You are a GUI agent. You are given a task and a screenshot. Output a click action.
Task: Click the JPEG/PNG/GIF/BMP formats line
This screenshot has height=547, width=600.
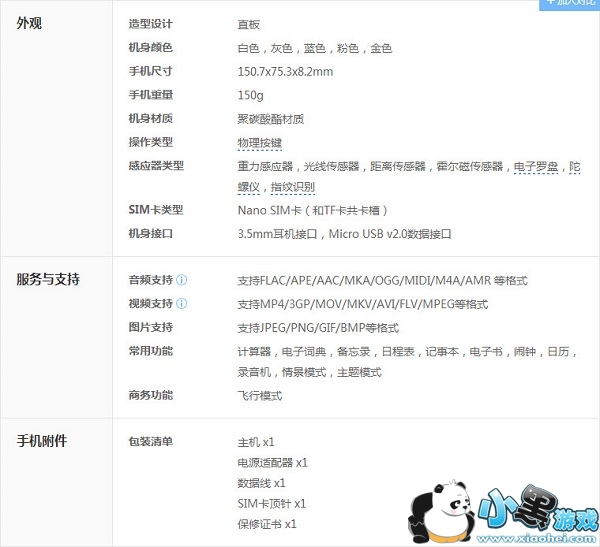(318, 328)
